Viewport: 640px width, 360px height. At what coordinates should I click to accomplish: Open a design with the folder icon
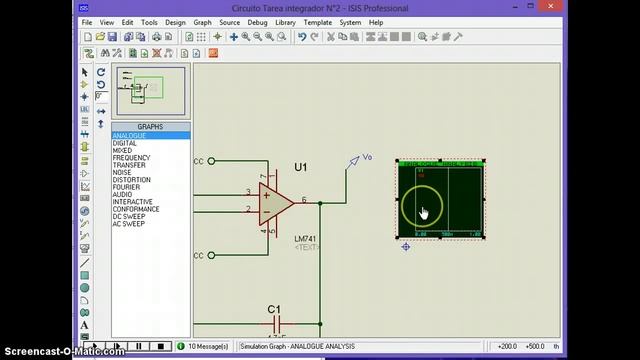(100, 37)
